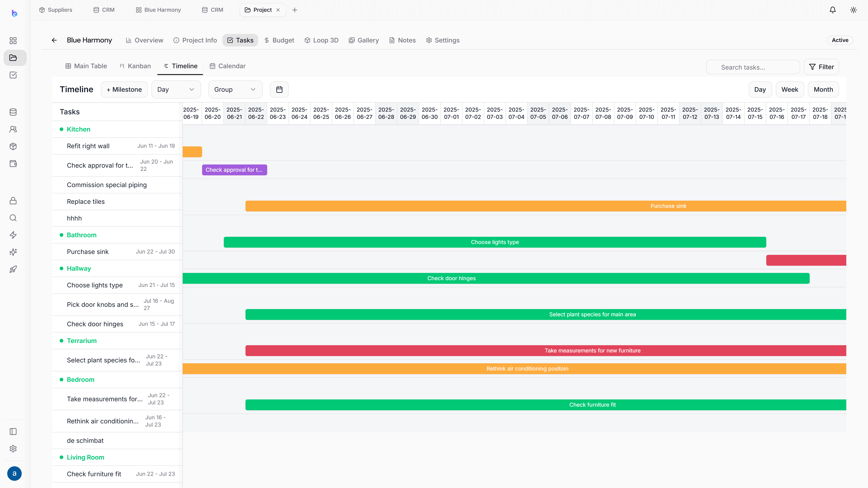
Task: Toggle the light/dark theme sun icon
Action: coord(854,10)
